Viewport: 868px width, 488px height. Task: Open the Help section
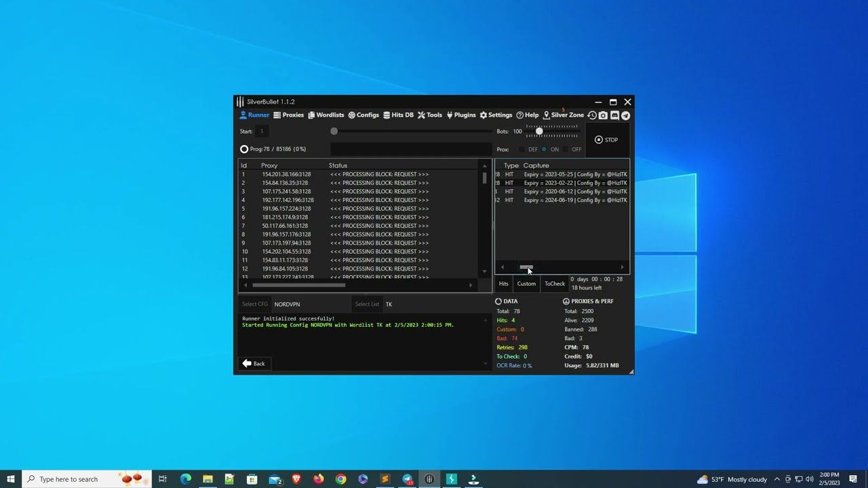tap(528, 115)
